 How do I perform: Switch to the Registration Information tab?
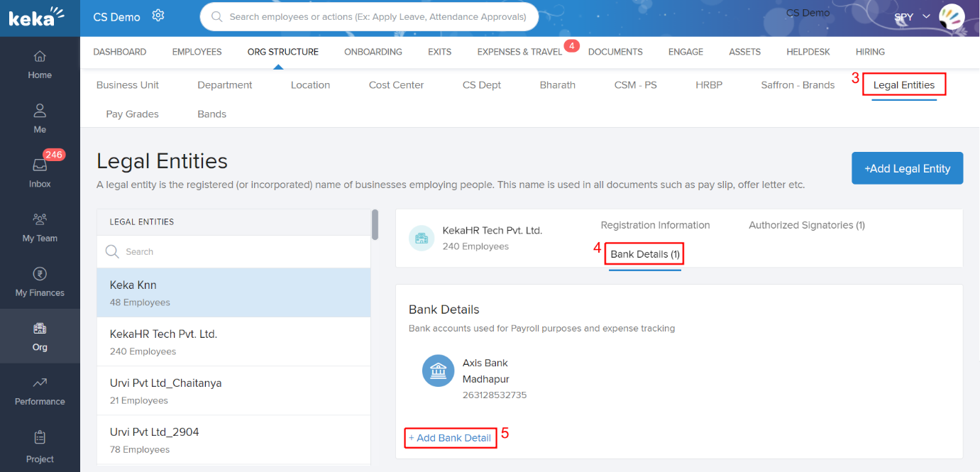(655, 225)
